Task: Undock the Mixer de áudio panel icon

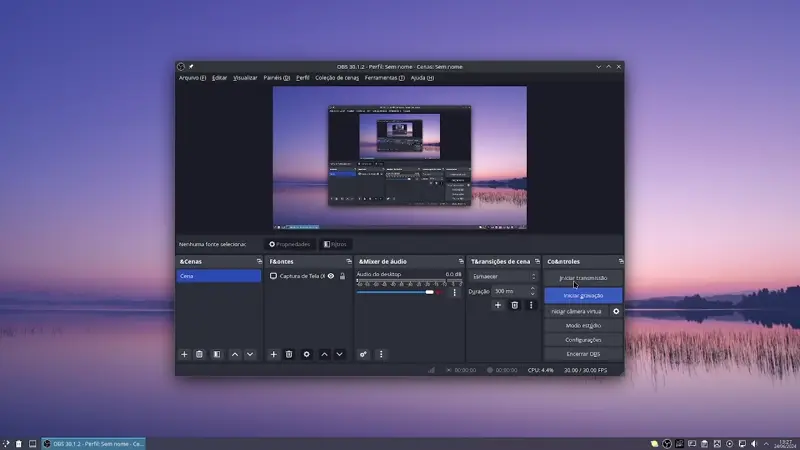Action: tap(461, 261)
